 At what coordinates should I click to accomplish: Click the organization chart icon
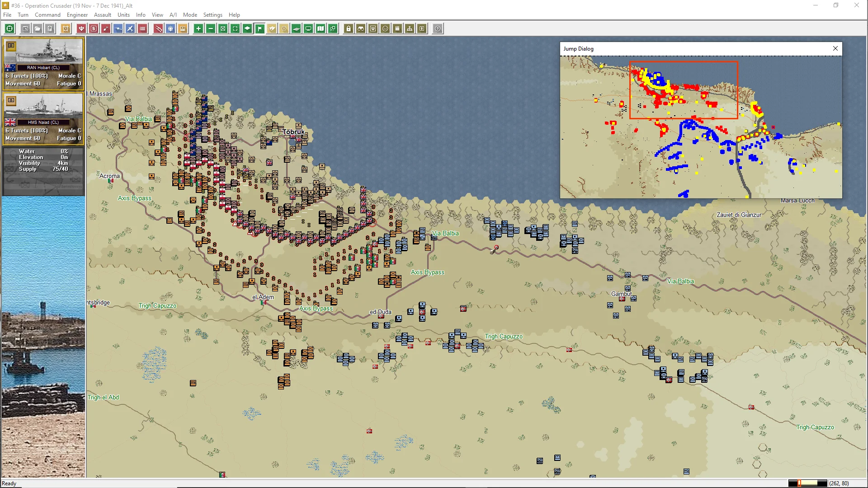point(410,29)
